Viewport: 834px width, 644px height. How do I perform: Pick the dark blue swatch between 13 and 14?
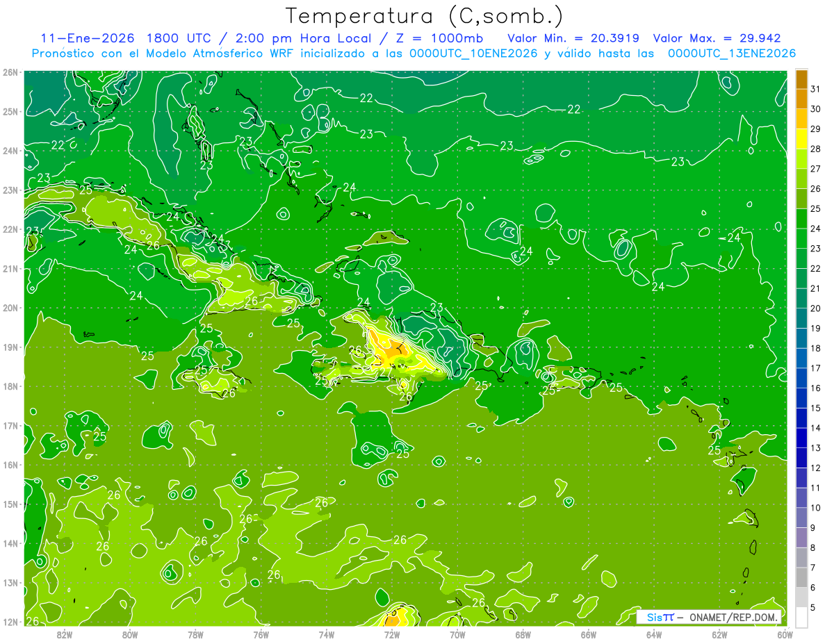pos(801,438)
